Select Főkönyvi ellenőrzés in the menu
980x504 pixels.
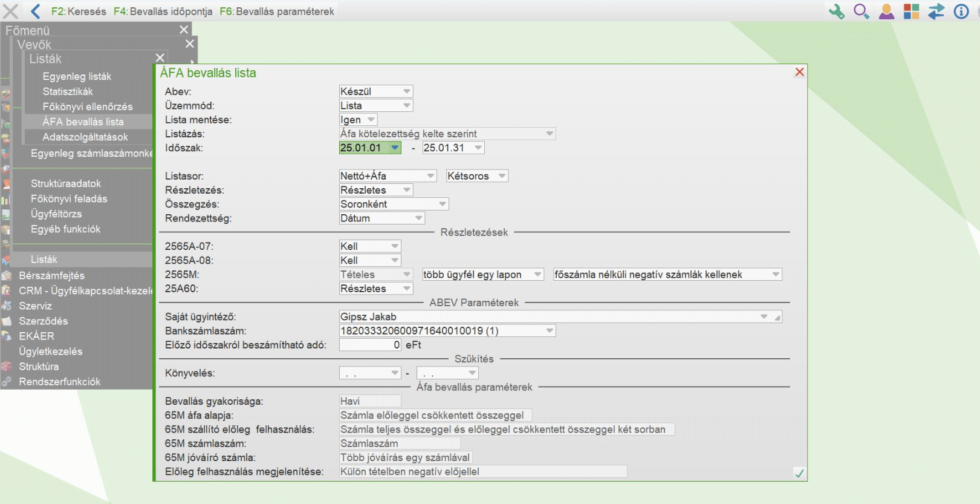tap(87, 106)
